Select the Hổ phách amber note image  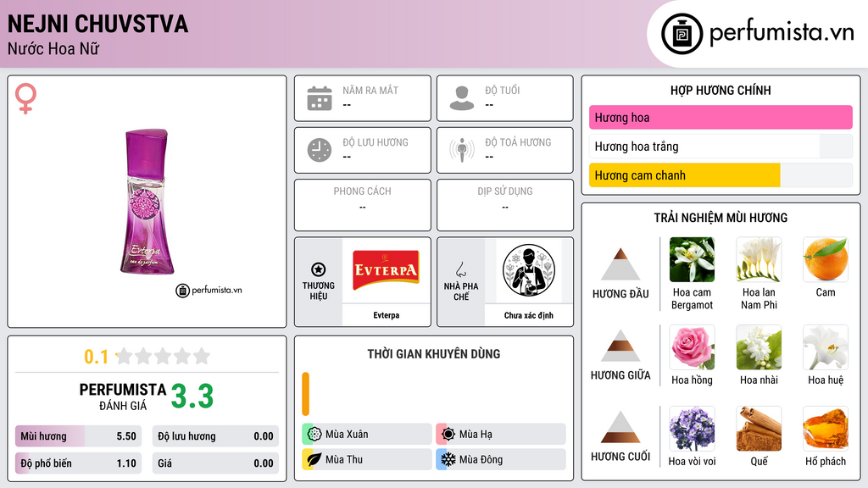(x=826, y=429)
